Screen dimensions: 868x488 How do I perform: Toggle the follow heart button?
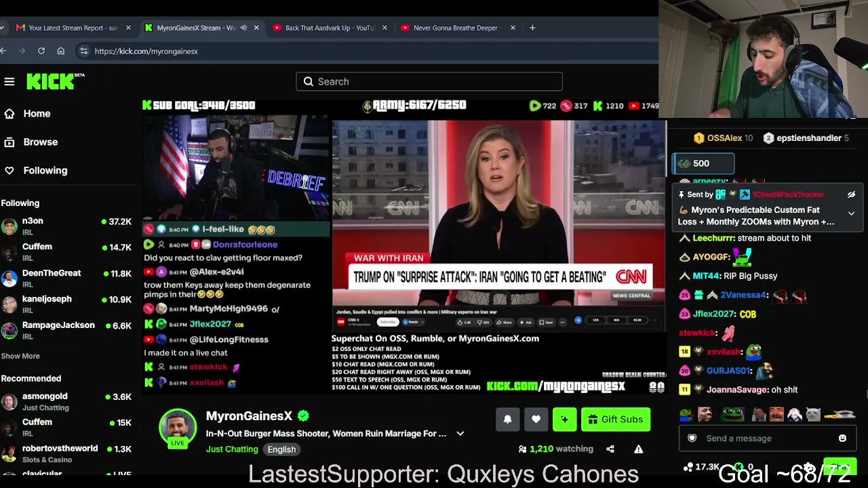click(x=536, y=420)
